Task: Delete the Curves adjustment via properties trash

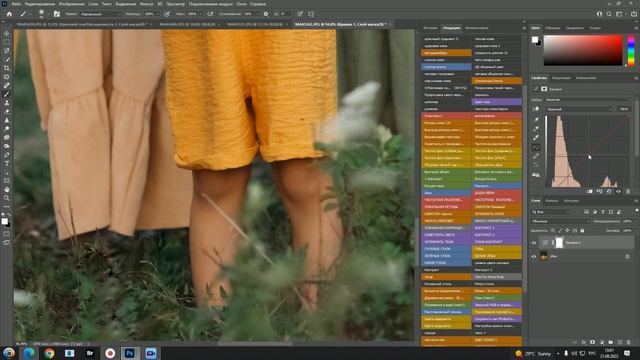Action: 628,191
